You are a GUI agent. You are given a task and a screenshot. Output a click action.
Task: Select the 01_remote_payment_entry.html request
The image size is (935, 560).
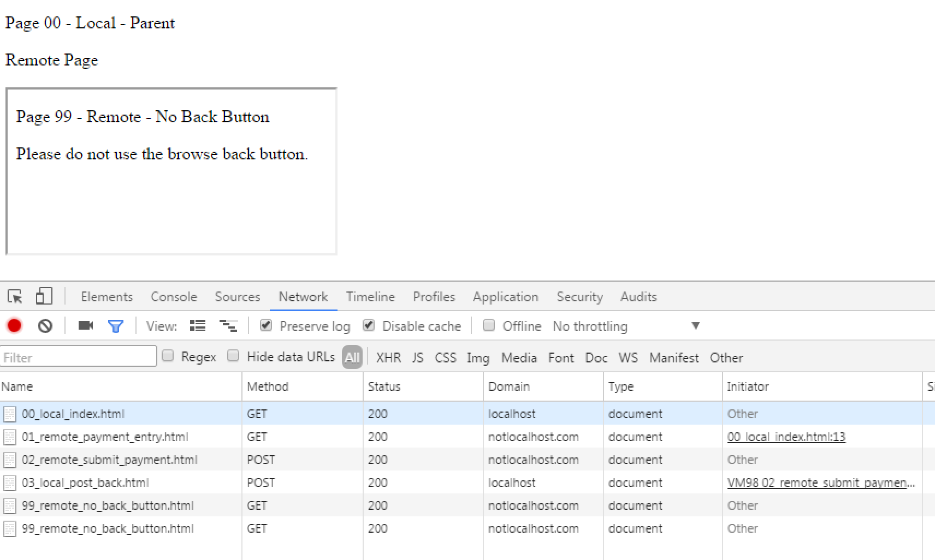point(467,437)
